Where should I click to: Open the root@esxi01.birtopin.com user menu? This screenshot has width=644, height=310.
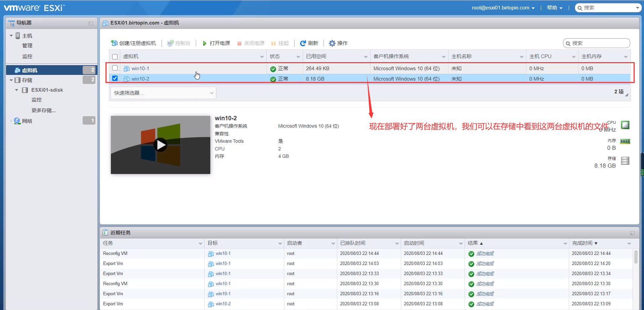tap(503, 8)
